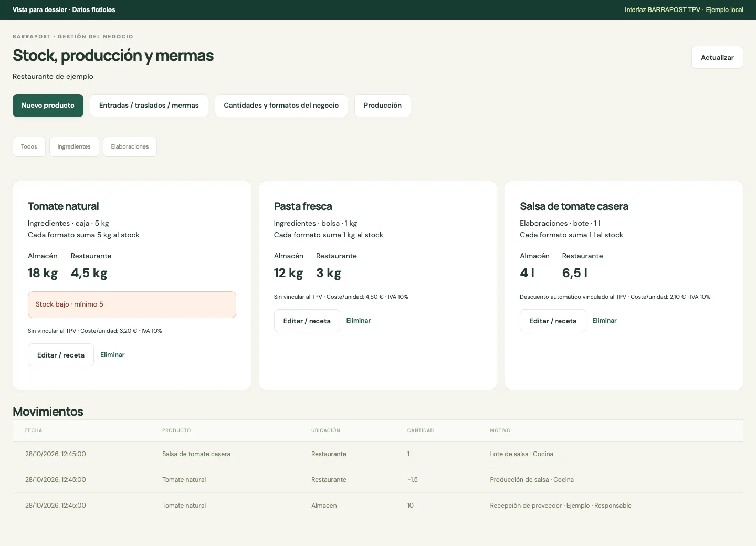Select the Lote de salsa movement row
Image resolution: width=756 pixels, height=546 pixels.
point(378,454)
